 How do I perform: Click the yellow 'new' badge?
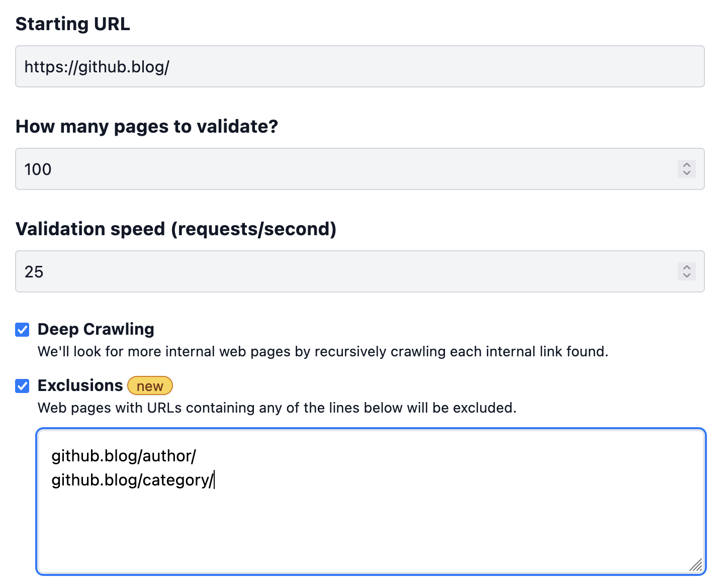point(150,386)
